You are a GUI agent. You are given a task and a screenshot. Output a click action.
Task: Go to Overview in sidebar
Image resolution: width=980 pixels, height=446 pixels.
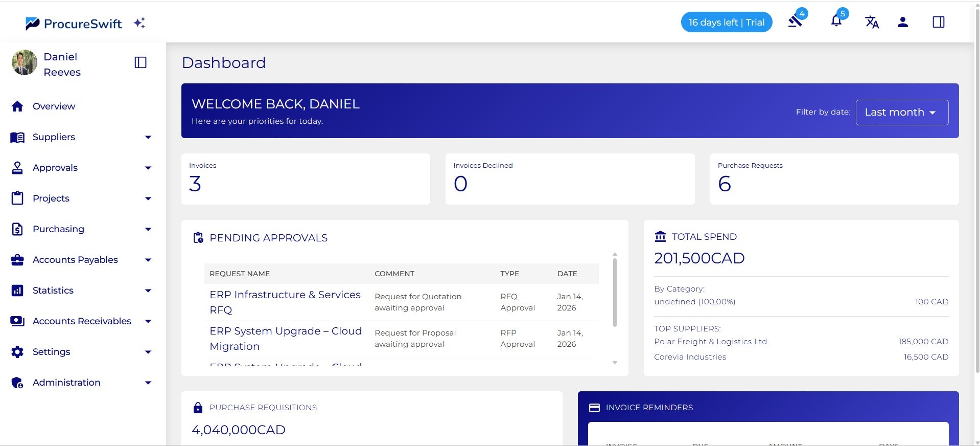54,106
